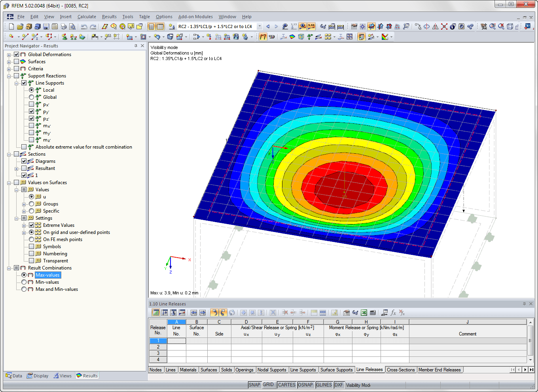Expand the Surfaces tree node
538x392 pixels.
coord(9,62)
